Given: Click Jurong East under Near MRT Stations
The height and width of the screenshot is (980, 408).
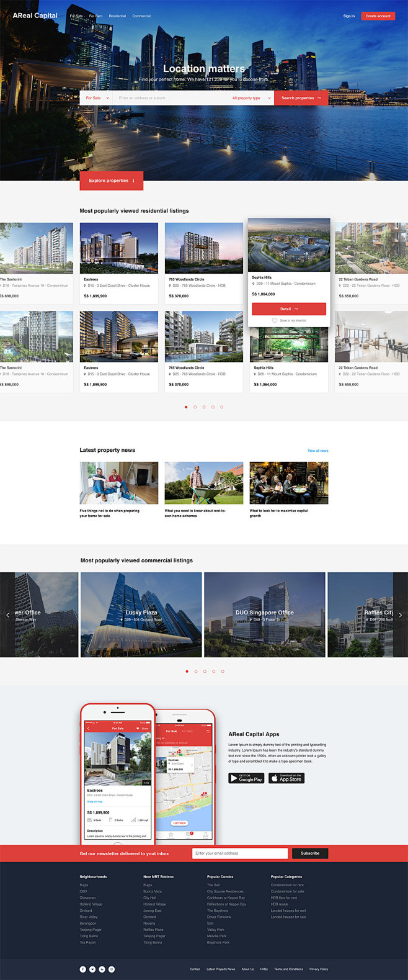Looking at the screenshot, I should click(x=153, y=910).
